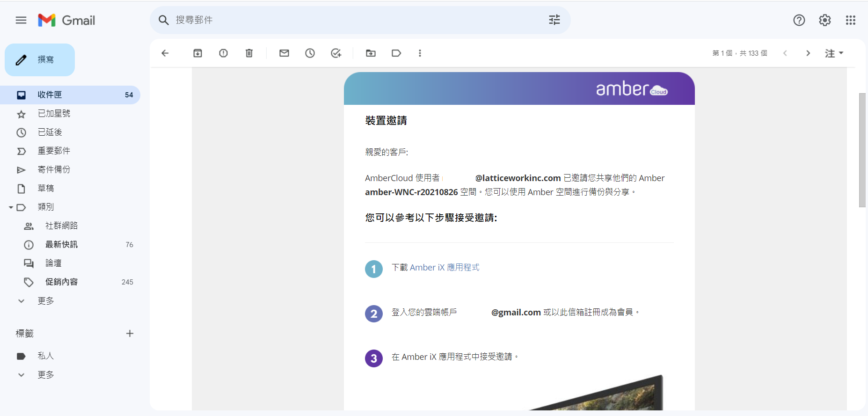This screenshot has height=416, width=868.
Task: Create a new label with plus icon
Action: 130,334
